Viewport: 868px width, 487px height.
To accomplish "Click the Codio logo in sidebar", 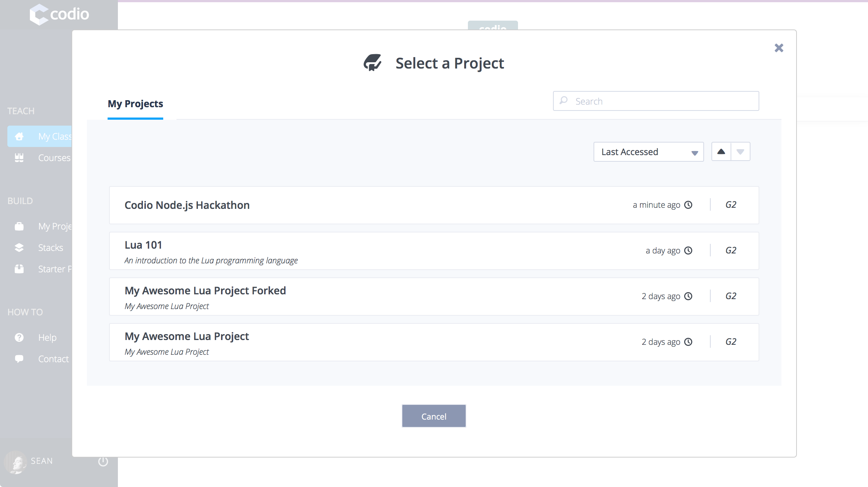I will pos(59,14).
